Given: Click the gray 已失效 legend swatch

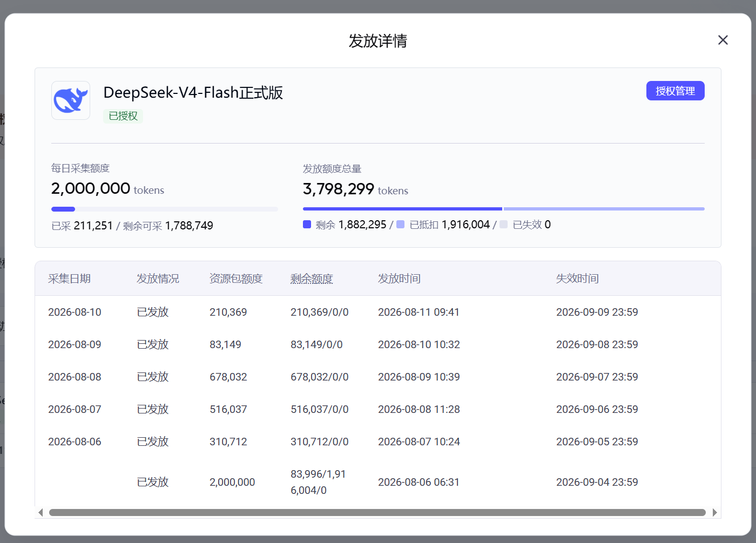Looking at the screenshot, I should point(503,225).
